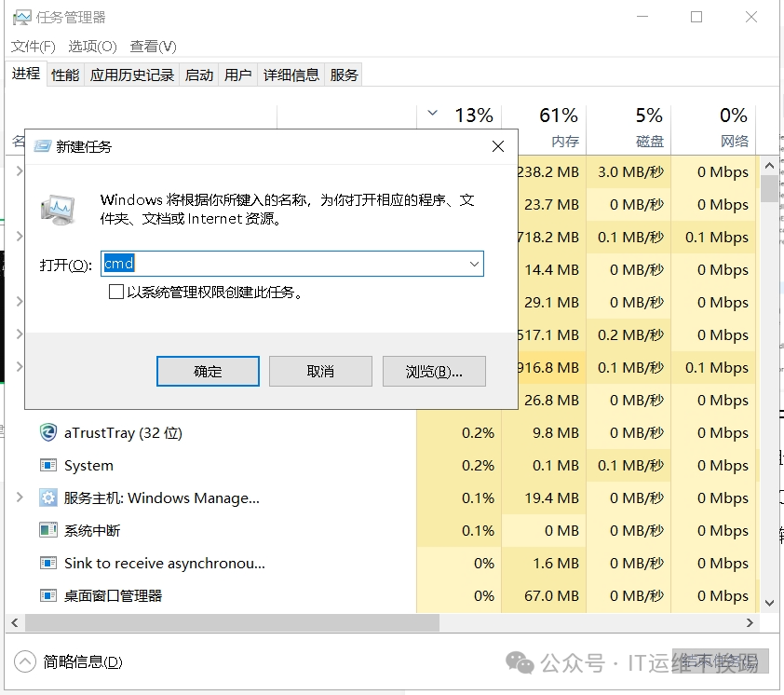
Task: Click the 14.4 MB memory cell
Action: [x=552, y=269]
